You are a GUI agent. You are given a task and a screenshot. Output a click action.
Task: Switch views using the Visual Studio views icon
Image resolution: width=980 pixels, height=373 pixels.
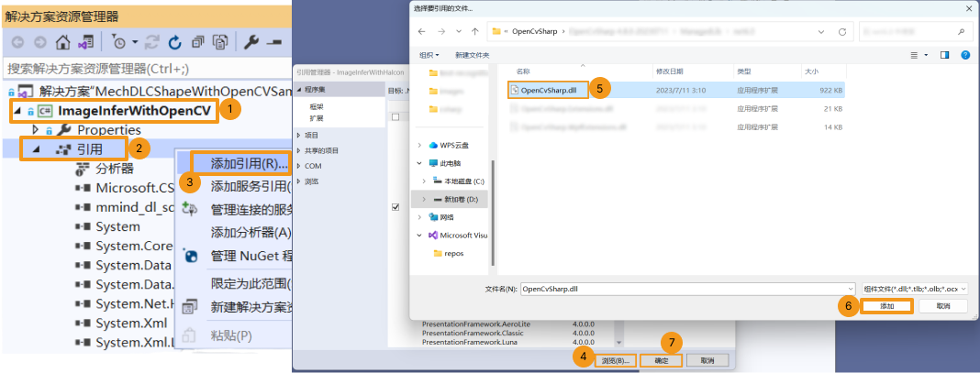(85, 42)
